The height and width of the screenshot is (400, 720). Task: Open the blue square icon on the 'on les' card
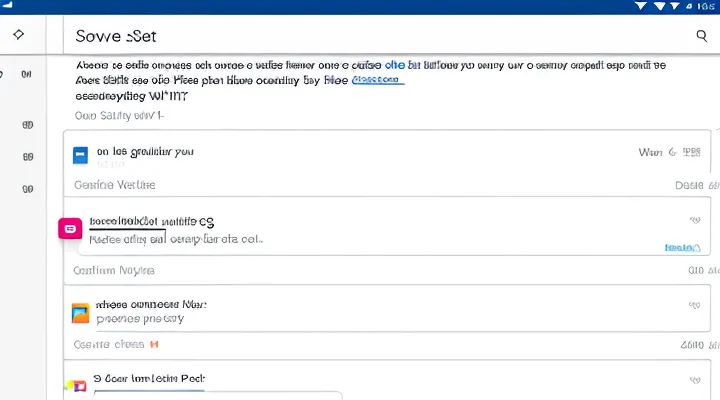(80, 155)
